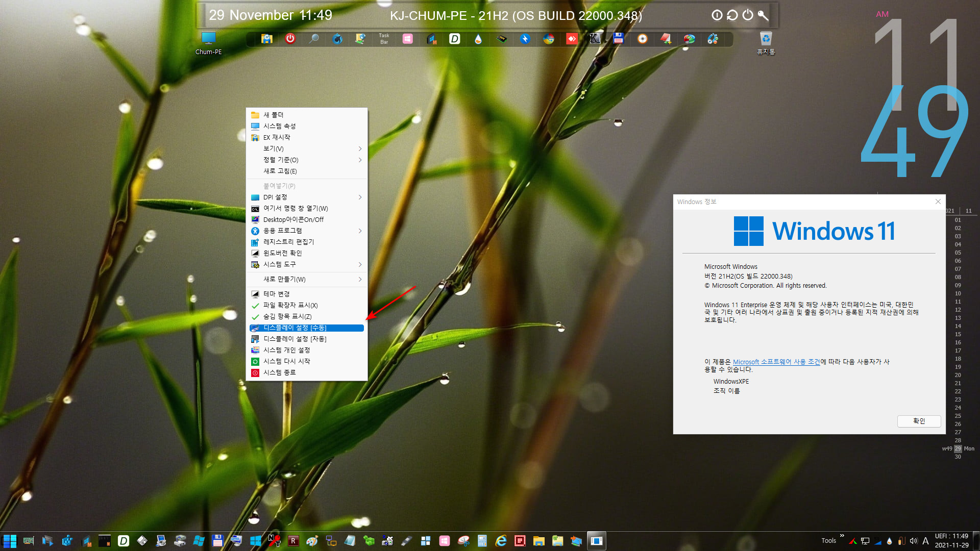Image resolution: width=980 pixels, height=551 pixels.
Task: Click highlighted day 29 in the calendar widget
Action: pyautogui.click(x=958, y=448)
